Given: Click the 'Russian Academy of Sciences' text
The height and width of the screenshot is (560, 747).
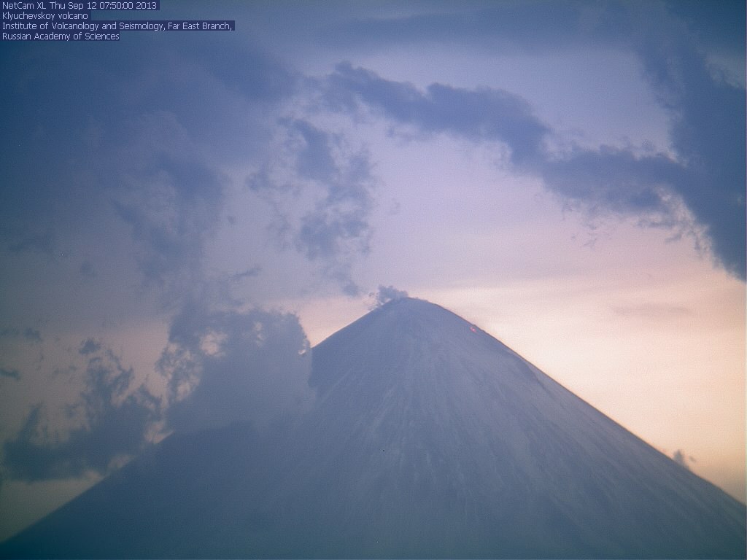Looking at the screenshot, I should 61,36.
